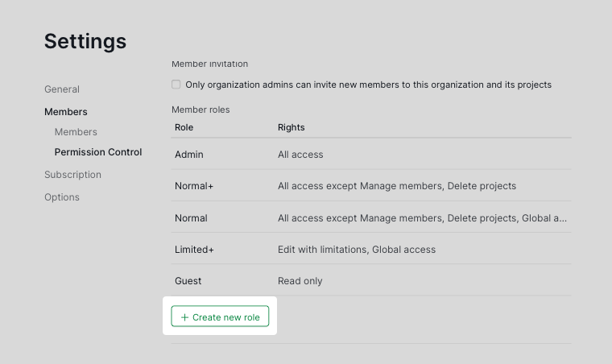Image resolution: width=612 pixels, height=364 pixels.
Task: Enable only admins can invite members checkbox
Action: pos(176,85)
